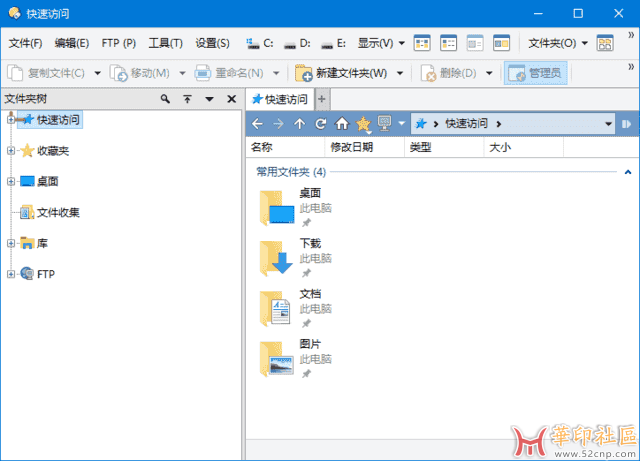The height and width of the screenshot is (461, 640).
Task: Click the Refresh icon in navigation bar
Action: point(321,124)
